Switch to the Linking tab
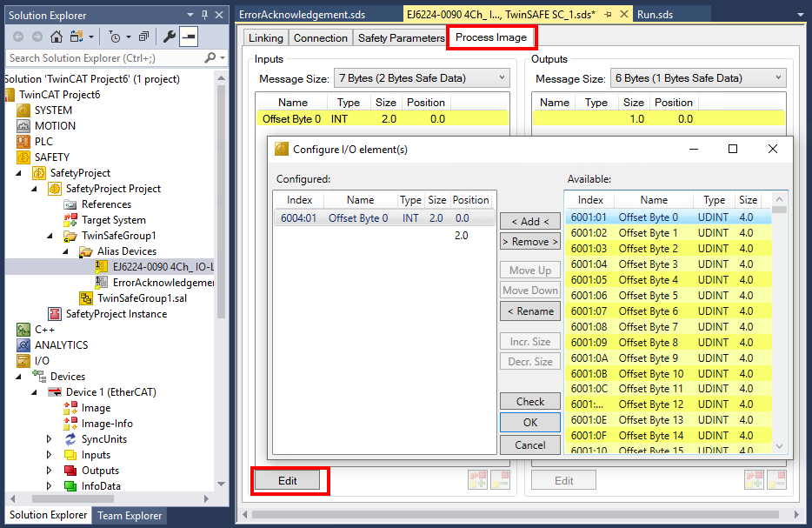Screen dimensions: 812x528 pyautogui.click(x=266, y=37)
